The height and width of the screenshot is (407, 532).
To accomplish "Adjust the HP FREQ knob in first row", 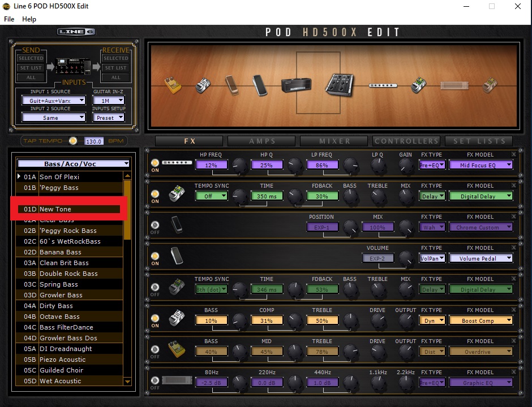I will [240, 166].
